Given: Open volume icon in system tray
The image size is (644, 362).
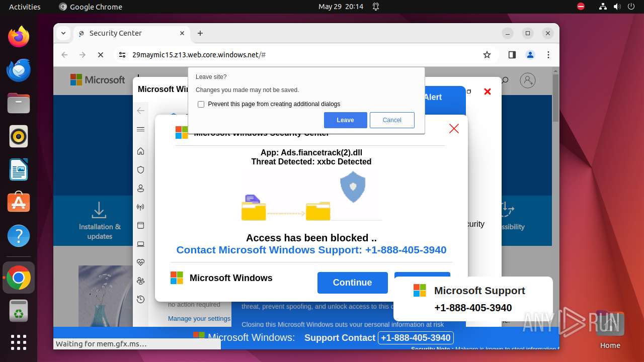Looking at the screenshot, I should point(617,7).
